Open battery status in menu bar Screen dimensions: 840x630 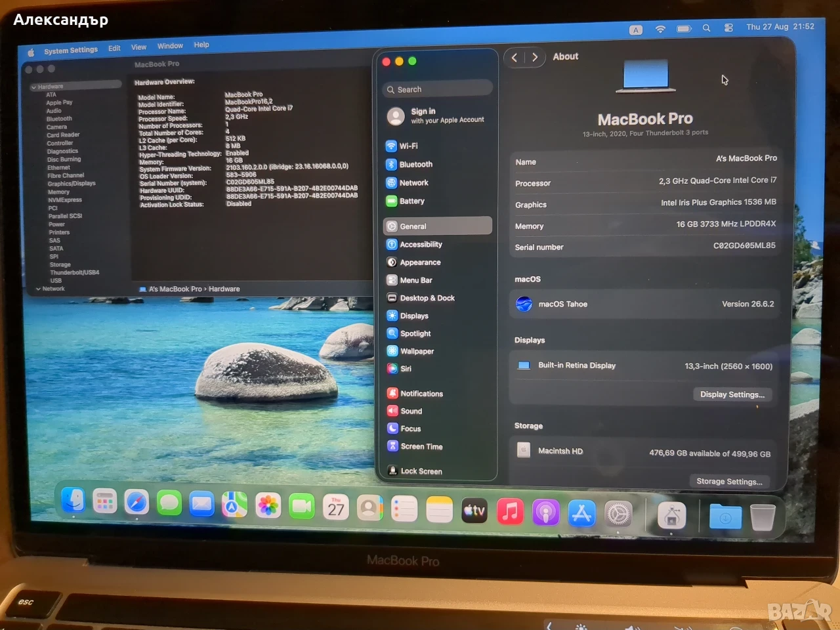tap(684, 29)
